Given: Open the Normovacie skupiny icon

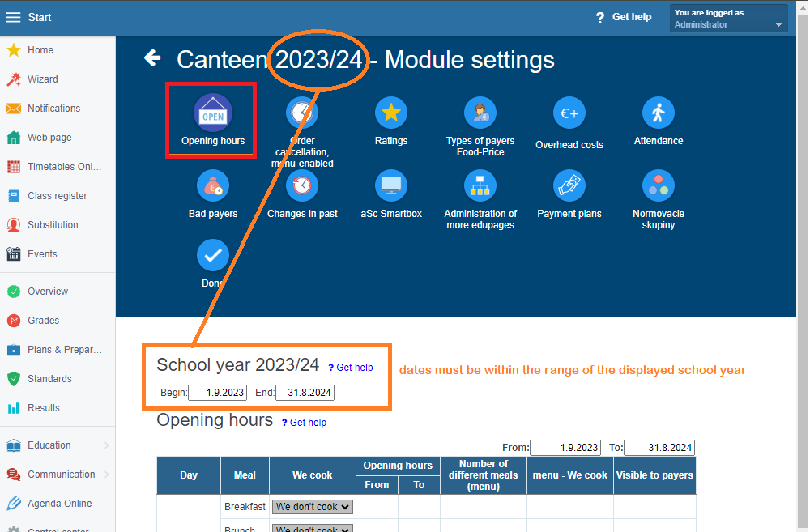Looking at the screenshot, I should point(658,185).
